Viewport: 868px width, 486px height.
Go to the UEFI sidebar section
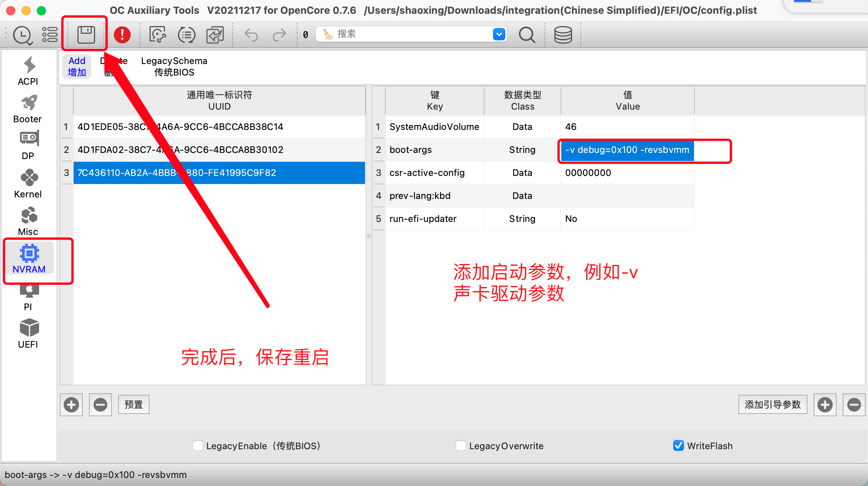(28, 333)
